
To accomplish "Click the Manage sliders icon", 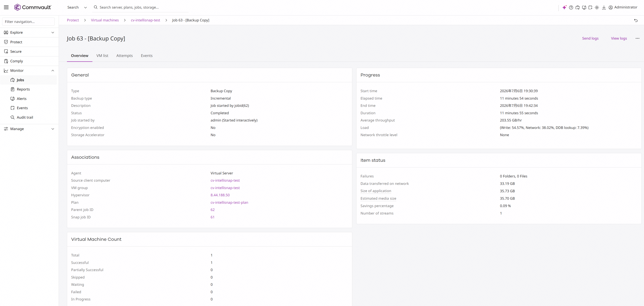I will [6, 129].
